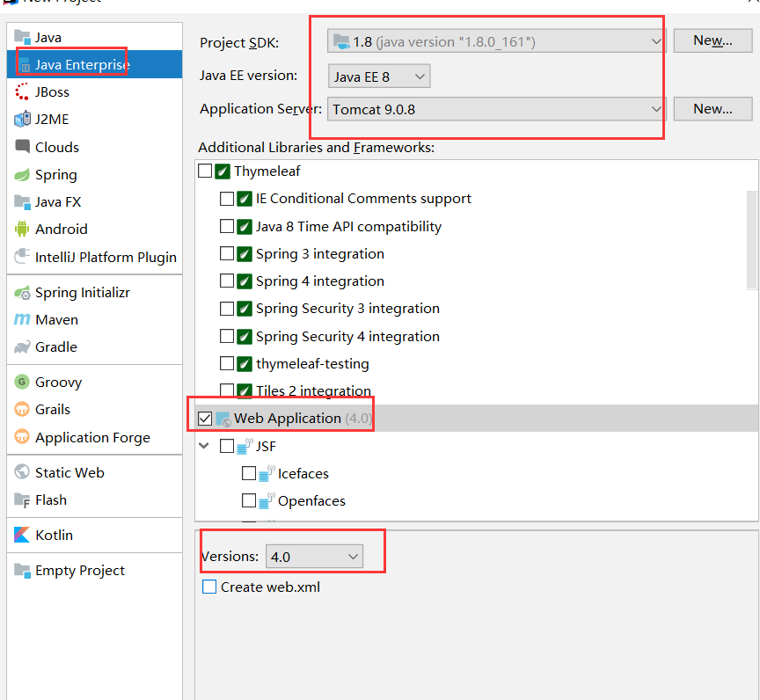Select the Kotlin label

coord(54,535)
